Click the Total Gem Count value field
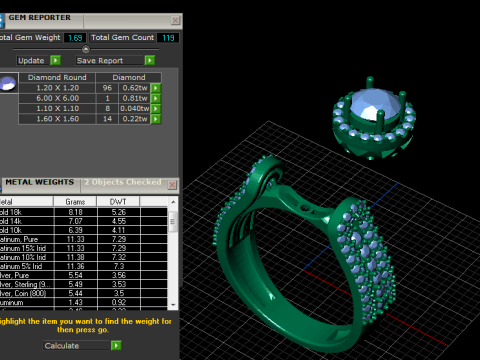The height and width of the screenshot is (360, 480). tap(168, 38)
